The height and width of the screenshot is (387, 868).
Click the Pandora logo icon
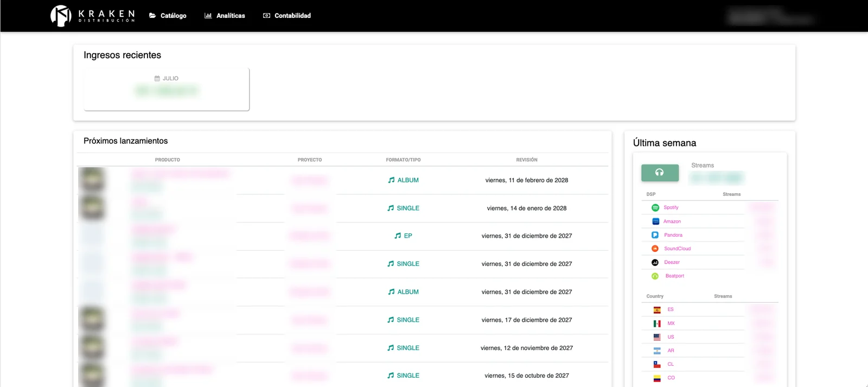point(655,235)
